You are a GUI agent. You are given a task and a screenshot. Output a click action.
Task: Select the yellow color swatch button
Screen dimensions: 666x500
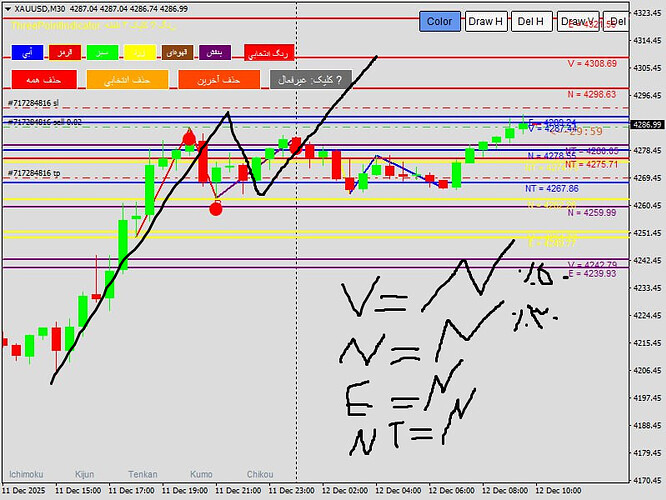tap(140, 53)
